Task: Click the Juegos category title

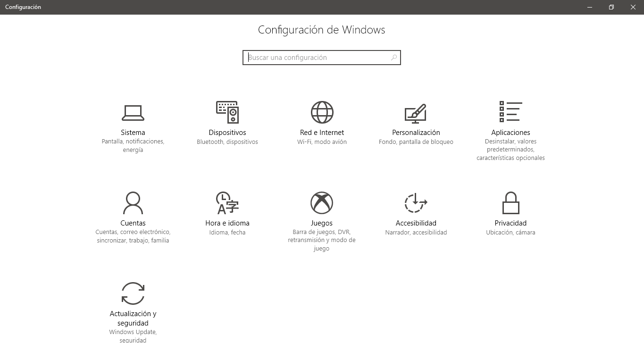Action: [322, 223]
